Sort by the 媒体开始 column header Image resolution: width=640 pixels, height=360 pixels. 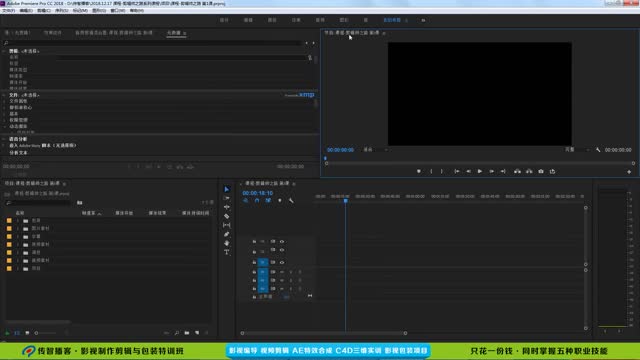pyautogui.click(x=124, y=213)
